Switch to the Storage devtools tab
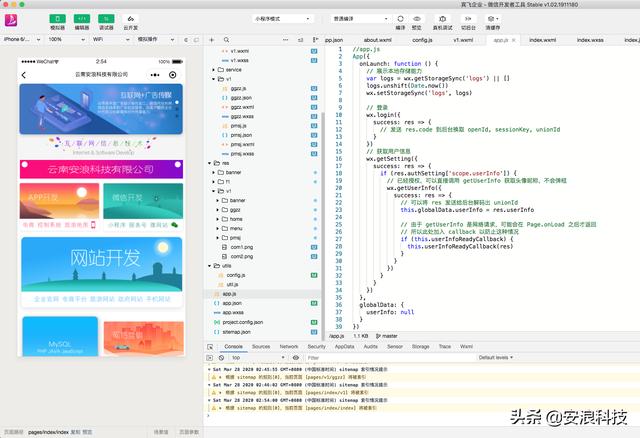 coord(420,347)
